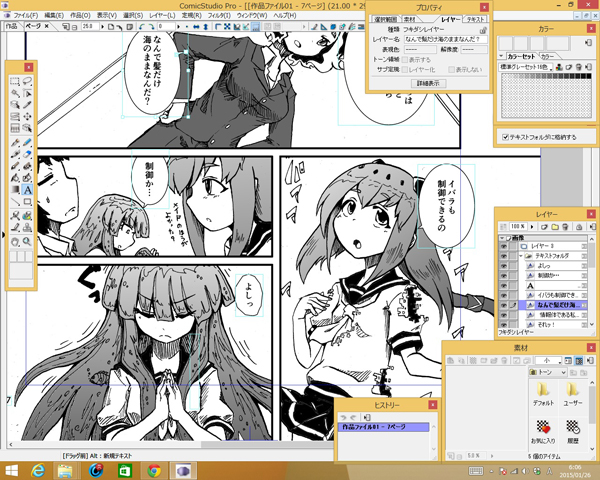Image resolution: width=600 pixels, height=480 pixels.
Task: Open the デフォルト folder in 素材 panel
Action: [x=543, y=394]
